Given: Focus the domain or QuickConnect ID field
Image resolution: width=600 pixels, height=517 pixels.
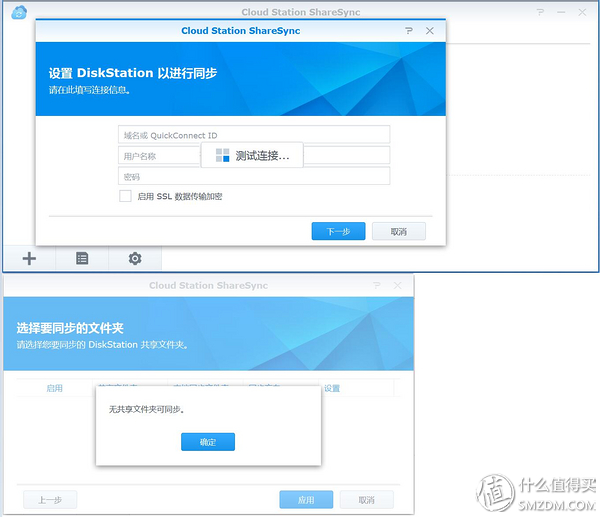Looking at the screenshot, I should click(x=254, y=135).
